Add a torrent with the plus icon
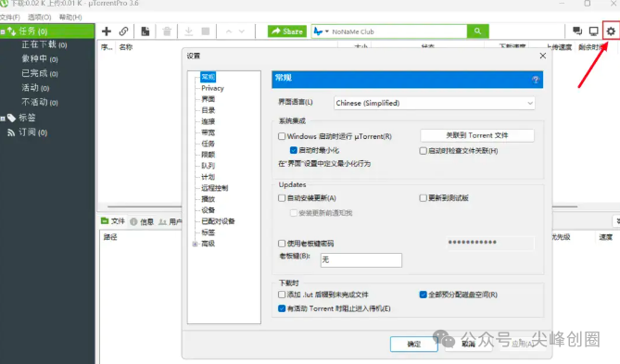This screenshot has width=620, height=364. (107, 31)
